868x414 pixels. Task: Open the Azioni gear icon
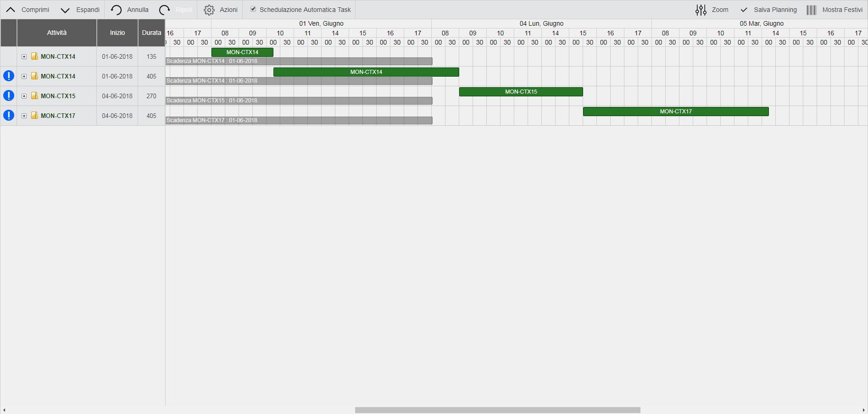click(x=209, y=10)
